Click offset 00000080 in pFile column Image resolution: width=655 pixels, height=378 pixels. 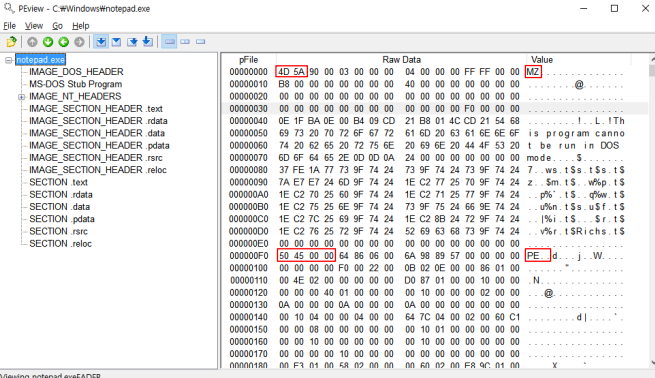(x=248, y=170)
